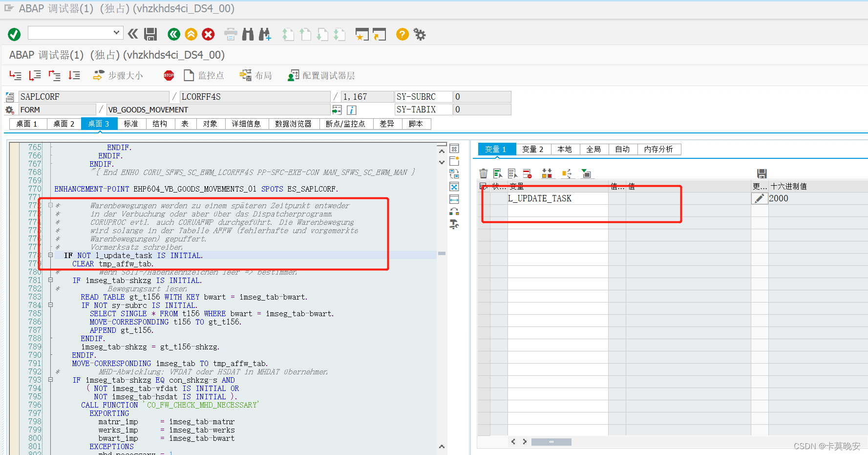Collapse code block at line 778 IF NOT
The image size is (868, 455).
[x=50, y=256]
